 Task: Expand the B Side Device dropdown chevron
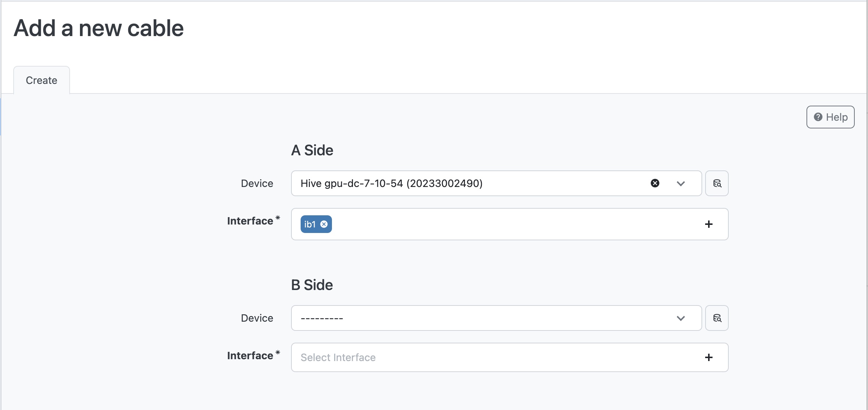tap(680, 318)
